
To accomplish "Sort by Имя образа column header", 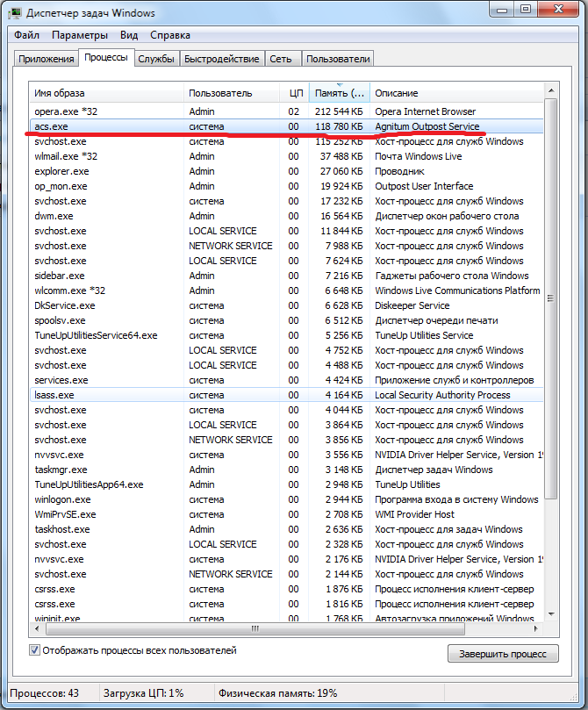I will pyautogui.click(x=106, y=93).
